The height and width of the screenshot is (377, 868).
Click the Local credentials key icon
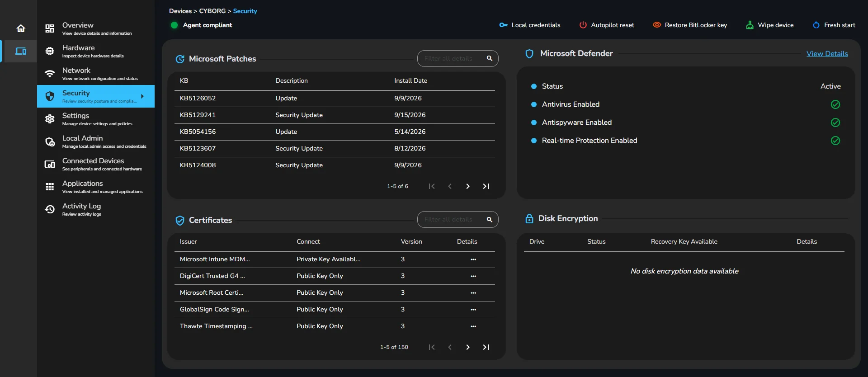503,25
